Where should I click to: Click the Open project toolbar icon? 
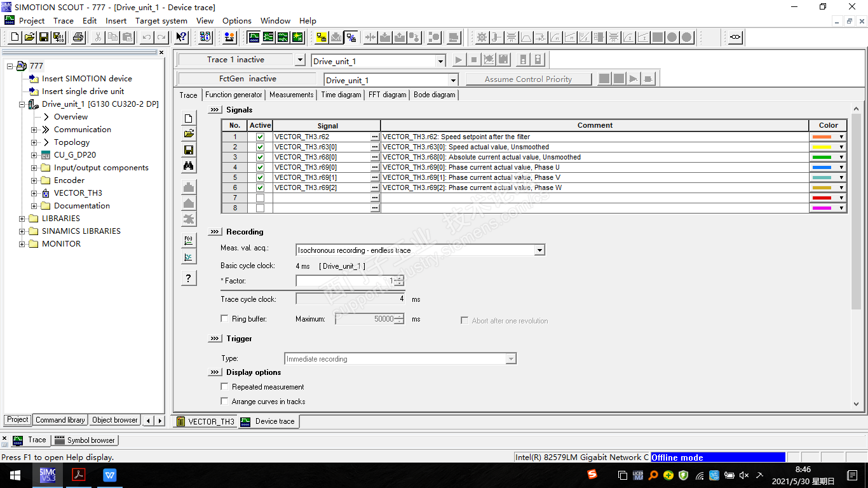30,37
